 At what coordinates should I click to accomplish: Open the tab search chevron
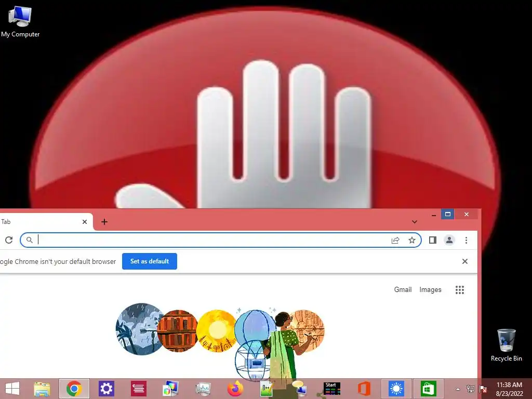click(x=414, y=222)
